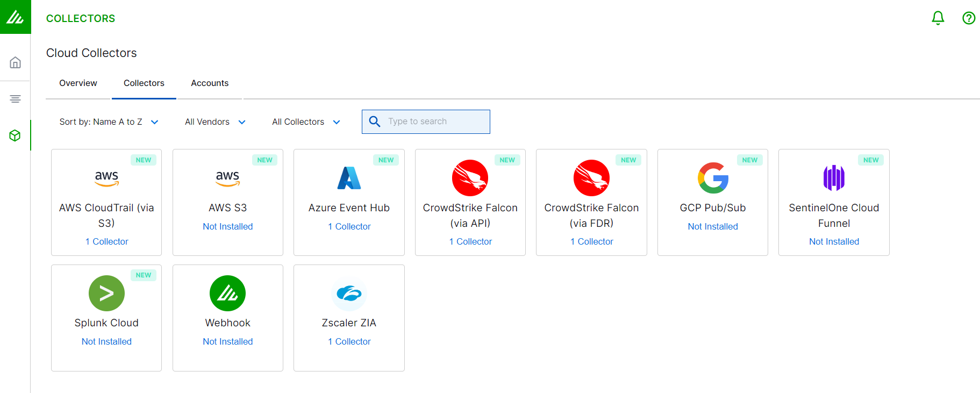Image resolution: width=980 pixels, height=393 pixels.
Task: Click the GCP Pub/Sub card title
Action: coord(713,208)
